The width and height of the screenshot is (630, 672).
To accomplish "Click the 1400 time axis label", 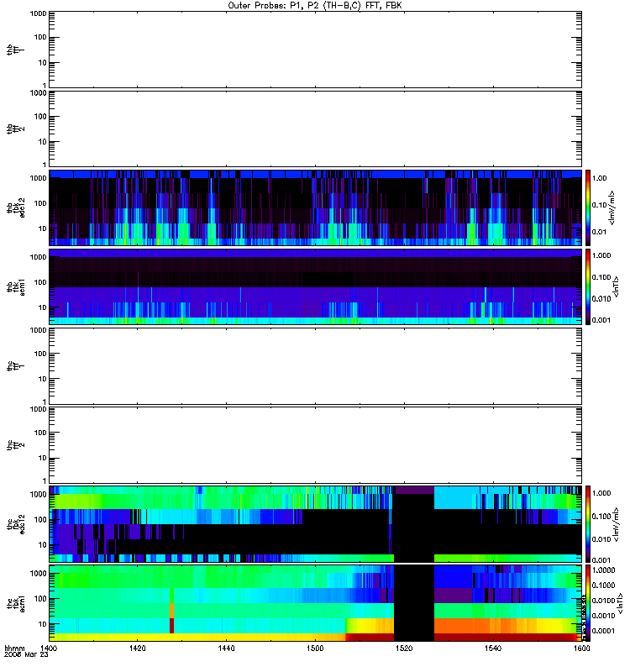I will pyautogui.click(x=49, y=648).
